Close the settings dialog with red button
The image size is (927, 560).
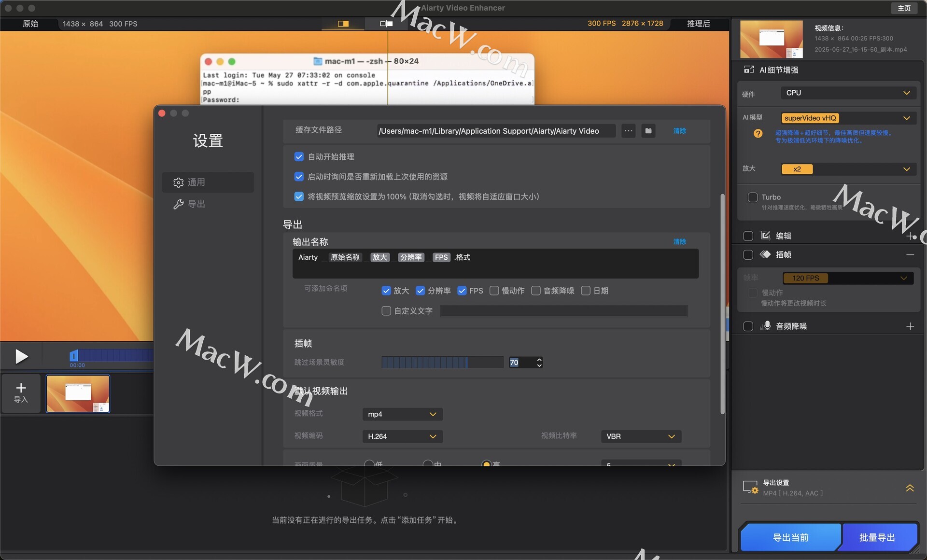pyautogui.click(x=162, y=113)
